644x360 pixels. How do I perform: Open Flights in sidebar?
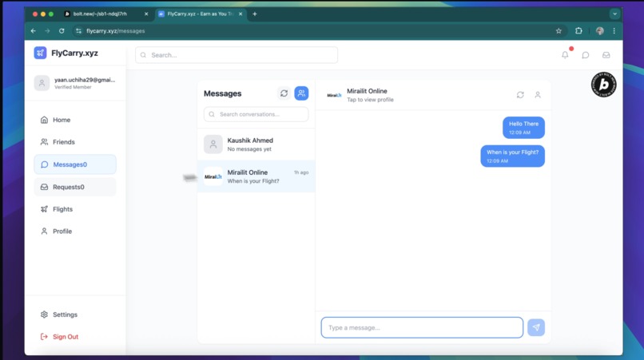click(x=75, y=209)
